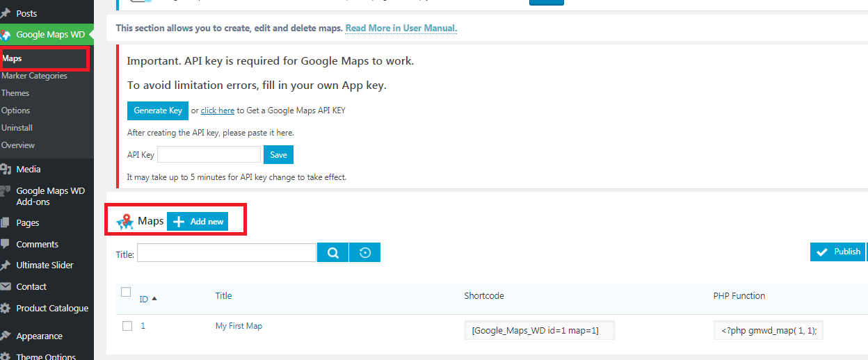Click the Appearance brush icon in sidebar
Screen dimensions: 868x360
6,336
